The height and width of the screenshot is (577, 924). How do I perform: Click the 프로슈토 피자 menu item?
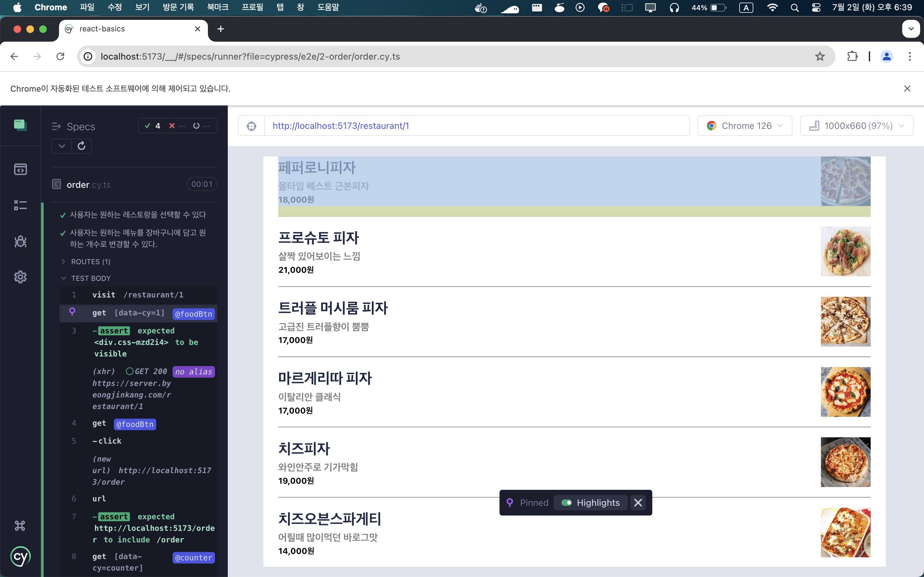tap(319, 238)
